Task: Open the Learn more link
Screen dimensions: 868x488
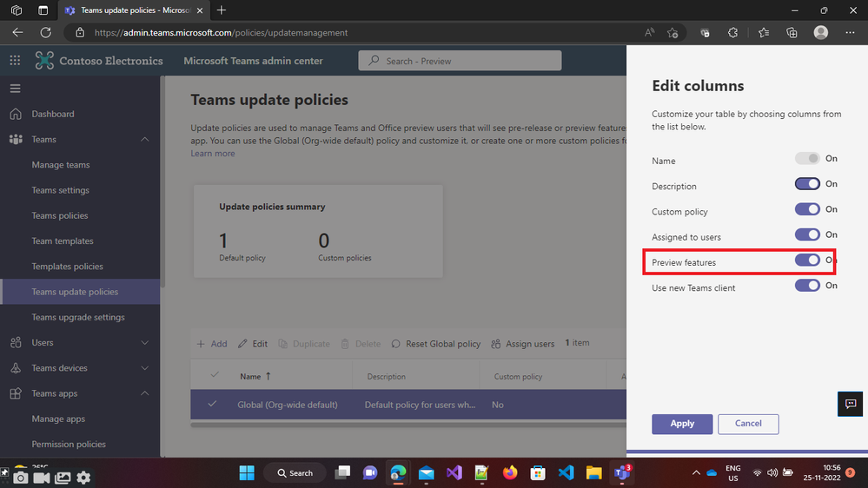Action: (x=213, y=154)
